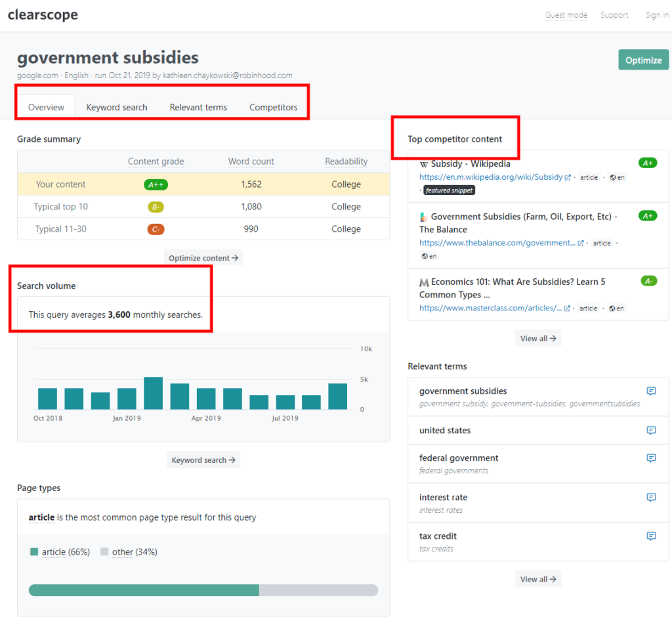This screenshot has width=672, height=619.
Task: Click the Support link in header
Action: coord(614,15)
